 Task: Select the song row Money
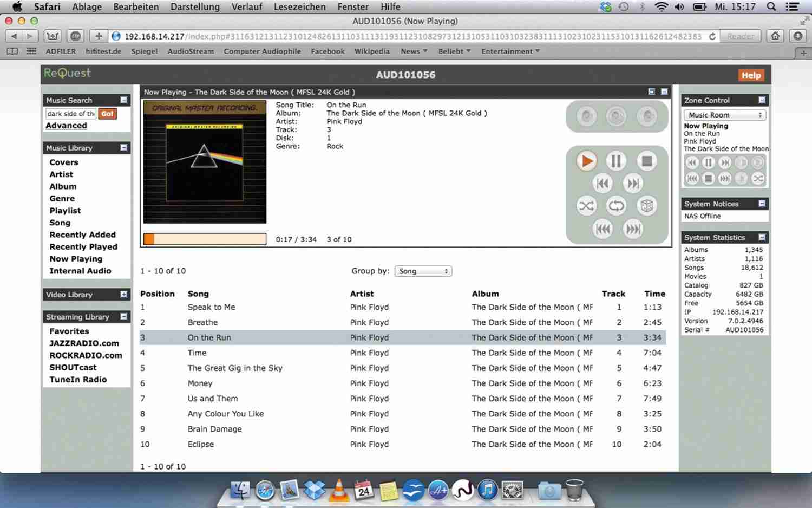coord(403,383)
